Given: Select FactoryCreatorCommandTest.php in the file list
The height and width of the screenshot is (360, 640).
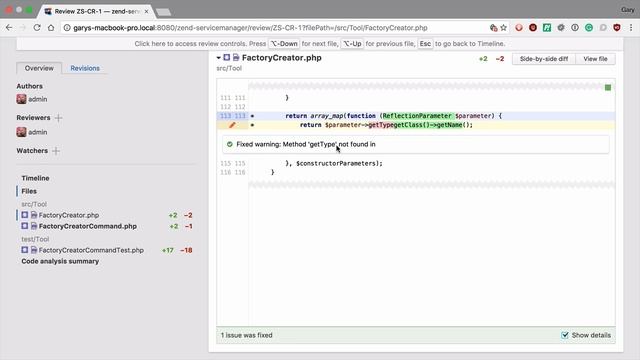Looking at the screenshot, I should [91, 250].
